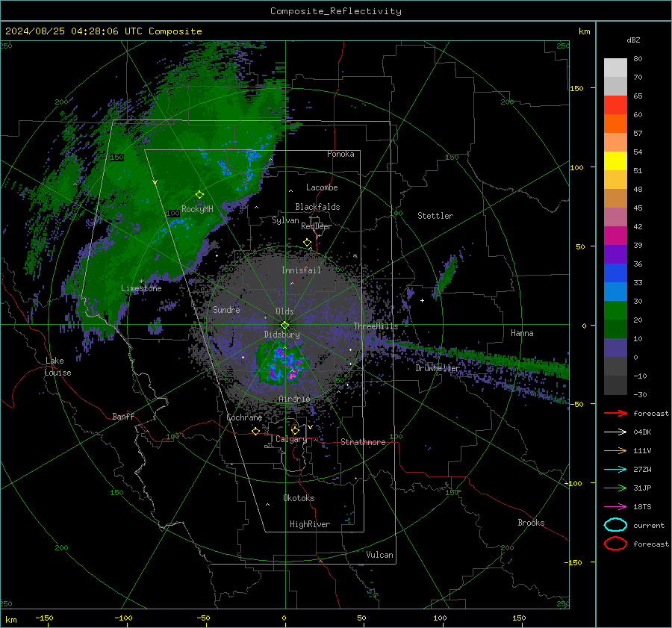This screenshot has height=628, width=672.
Task: Click the Didsbury town label
Action: (x=281, y=335)
